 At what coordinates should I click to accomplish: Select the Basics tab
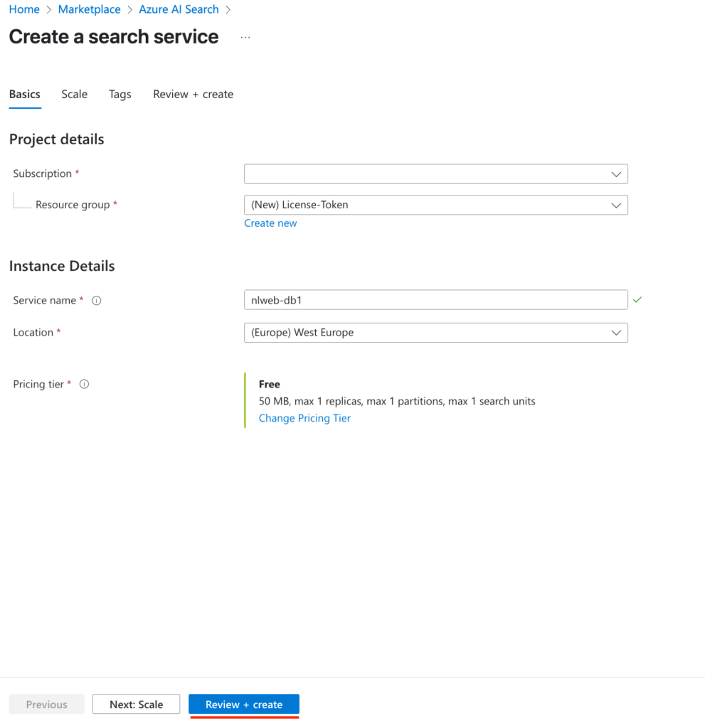25,95
